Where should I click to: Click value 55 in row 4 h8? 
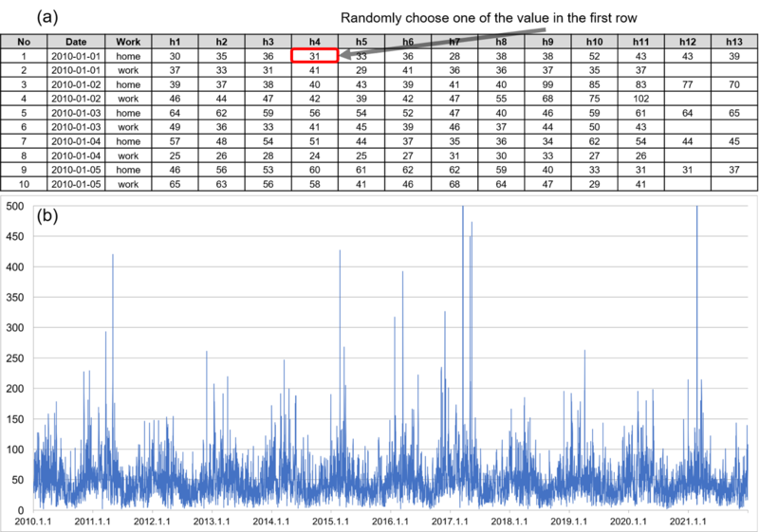(501, 99)
